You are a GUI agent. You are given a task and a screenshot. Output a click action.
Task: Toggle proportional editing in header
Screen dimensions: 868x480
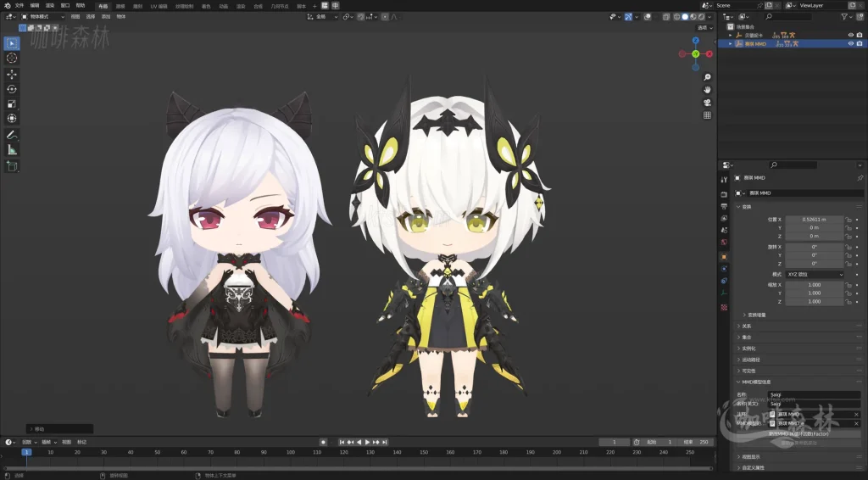coord(386,17)
